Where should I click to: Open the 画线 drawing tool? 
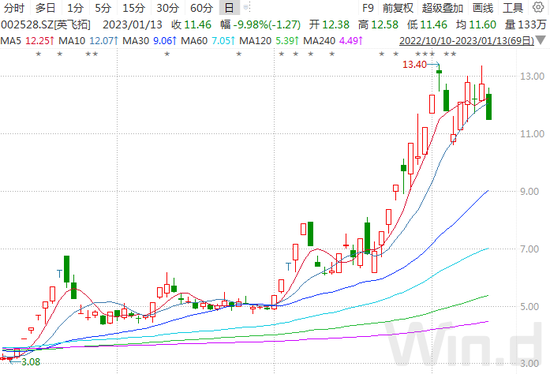483,8
